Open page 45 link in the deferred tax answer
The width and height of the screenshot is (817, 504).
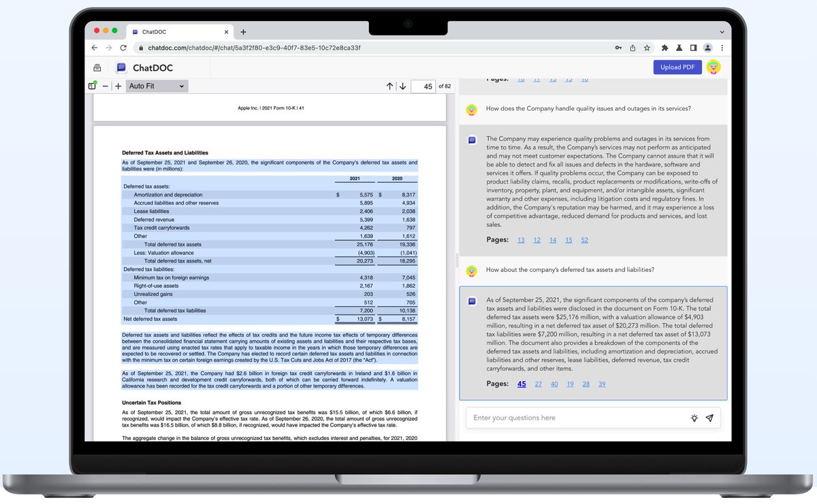click(522, 384)
